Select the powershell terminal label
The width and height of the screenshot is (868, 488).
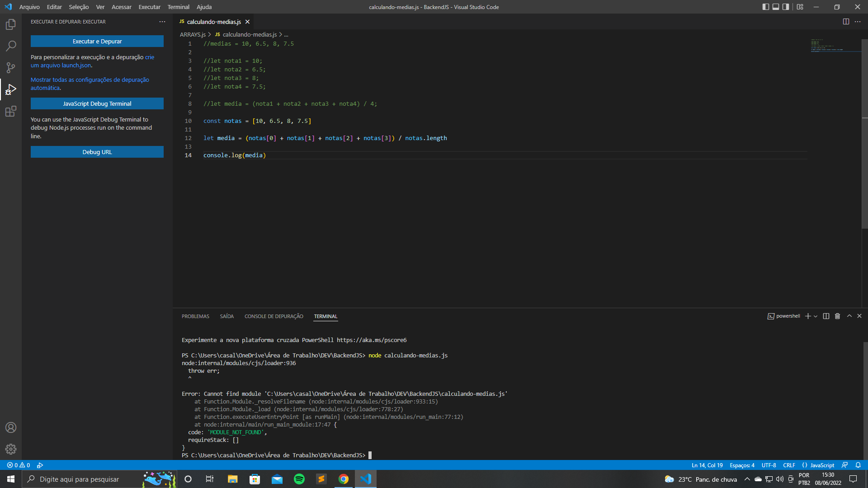click(783, 316)
